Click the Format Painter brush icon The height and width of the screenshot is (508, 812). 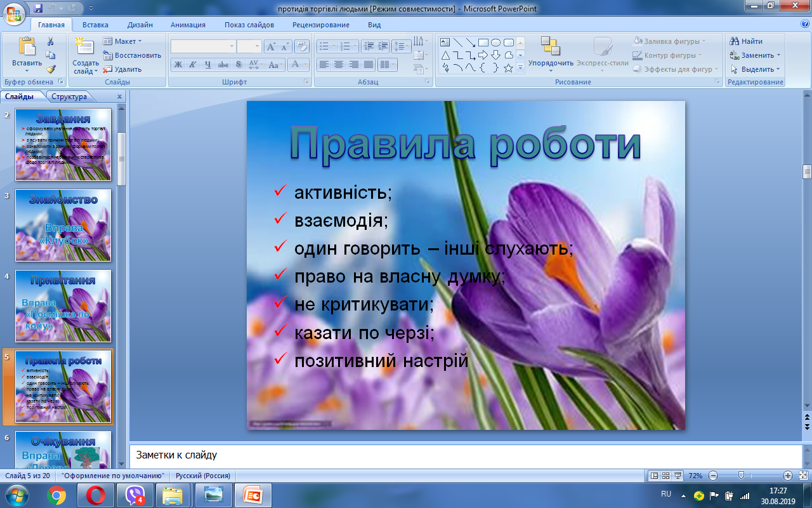(51, 69)
